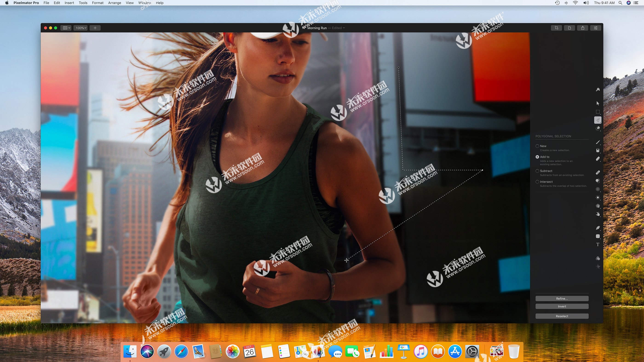This screenshot has height=362, width=644.
Task: Click the POLYGONAL SELECTION panel heading
Action: tap(553, 136)
